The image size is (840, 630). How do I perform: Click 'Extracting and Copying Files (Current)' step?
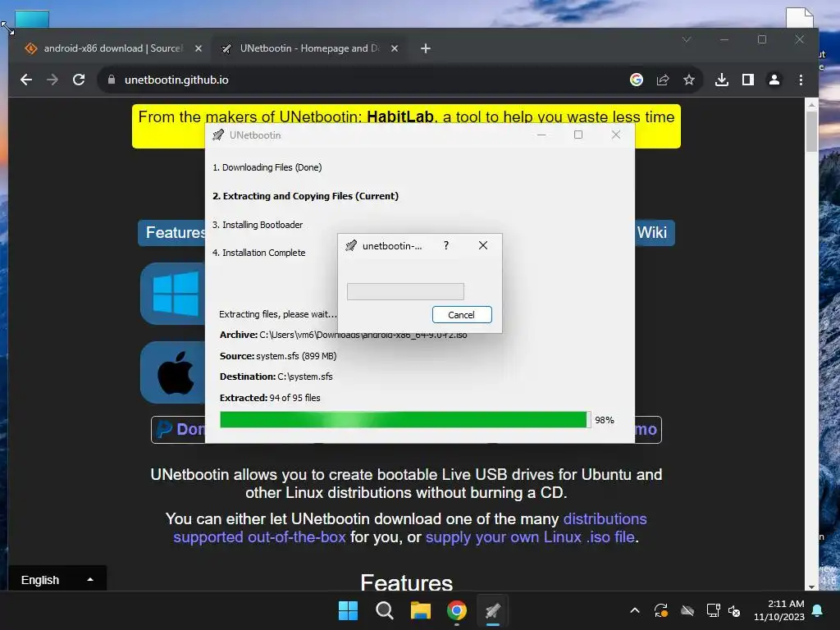[x=305, y=196]
